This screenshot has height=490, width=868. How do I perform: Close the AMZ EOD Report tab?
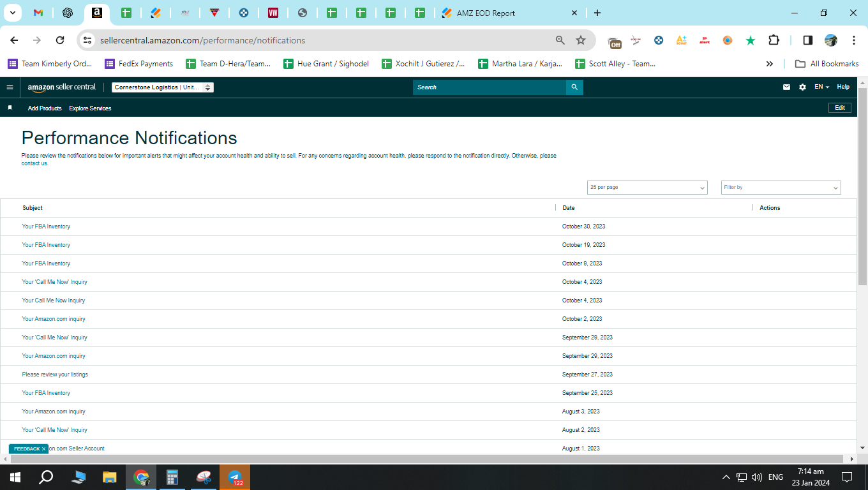pos(574,13)
